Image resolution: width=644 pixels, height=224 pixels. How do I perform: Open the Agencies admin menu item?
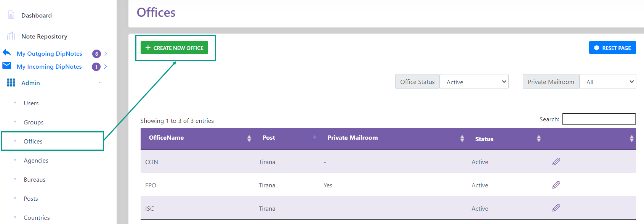[36, 160]
